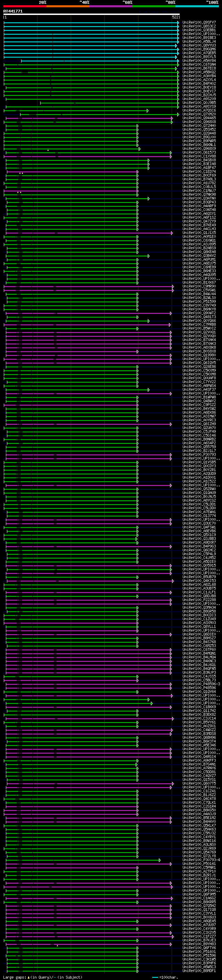The image size is (222, 980).
Task: Select the AV441771 query title
Action: [13, 11]
